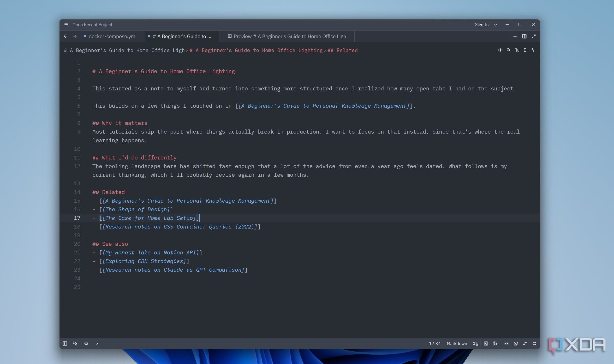Viewport: 614px width, 364px height.
Task: Click the '[[The Shape of Design]]' link
Action: pyautogui.click(x=136, y=210)
